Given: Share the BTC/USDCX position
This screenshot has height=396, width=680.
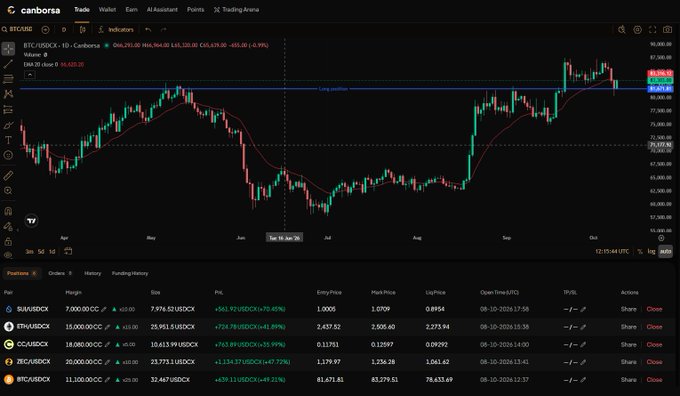Looking at the screenshot, I should tap(628, 380).
